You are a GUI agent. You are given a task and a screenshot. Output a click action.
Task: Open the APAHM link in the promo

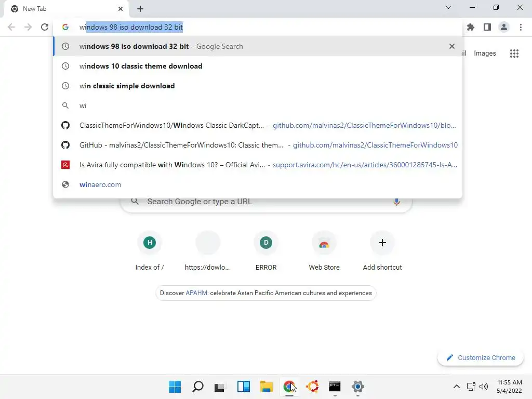[x=196, y=293]
